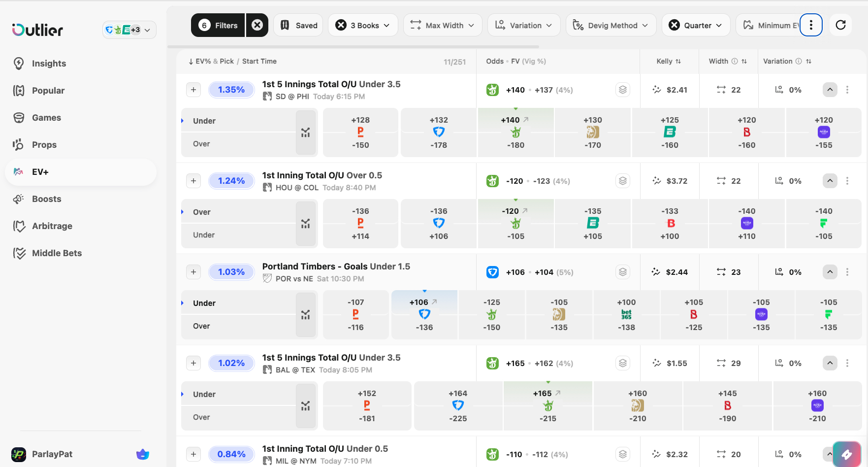868x467 pixels.
Task: Select DraftKings +140 odds for SD @ PHI
Action: (515, 120)
